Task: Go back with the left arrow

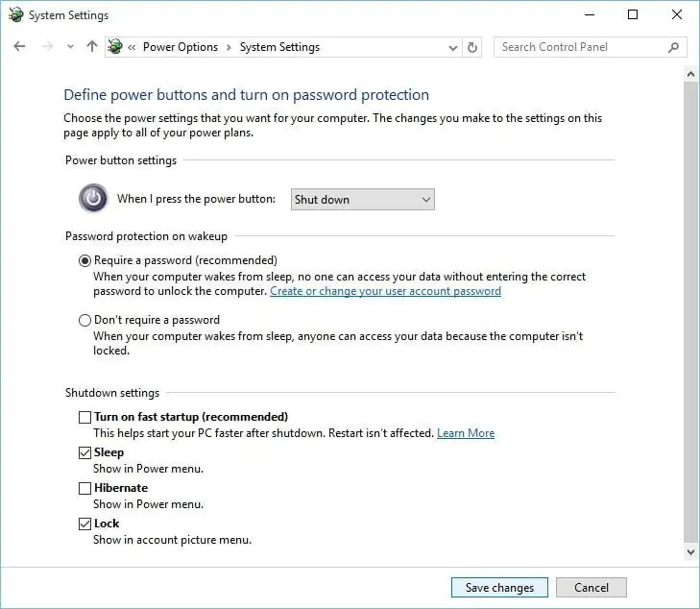Action: [19, 46]
